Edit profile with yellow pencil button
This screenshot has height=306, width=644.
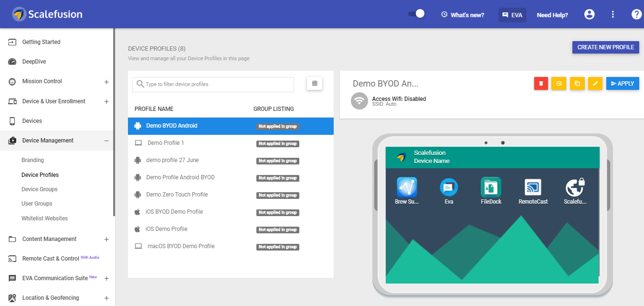point(595,83)
